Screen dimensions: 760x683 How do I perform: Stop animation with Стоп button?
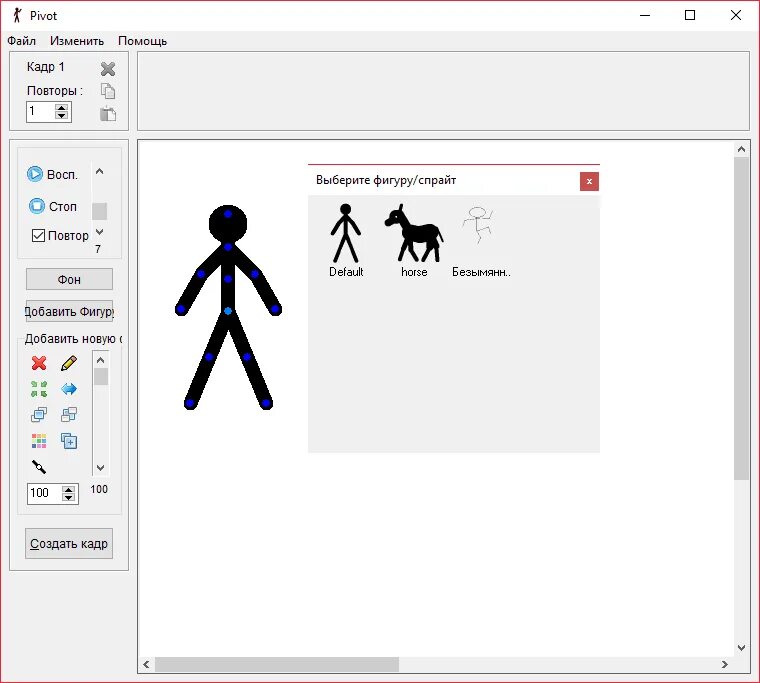pos(52,206)
